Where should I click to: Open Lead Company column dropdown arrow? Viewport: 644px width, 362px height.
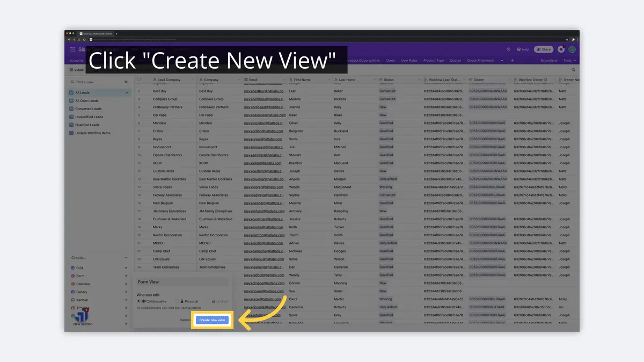193,80
